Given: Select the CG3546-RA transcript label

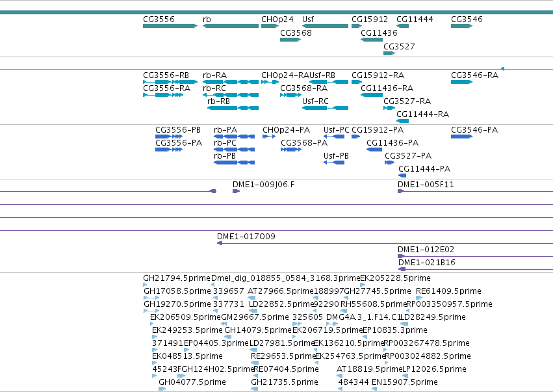Looking at the screenshot, I should click(x=475, y=75).
